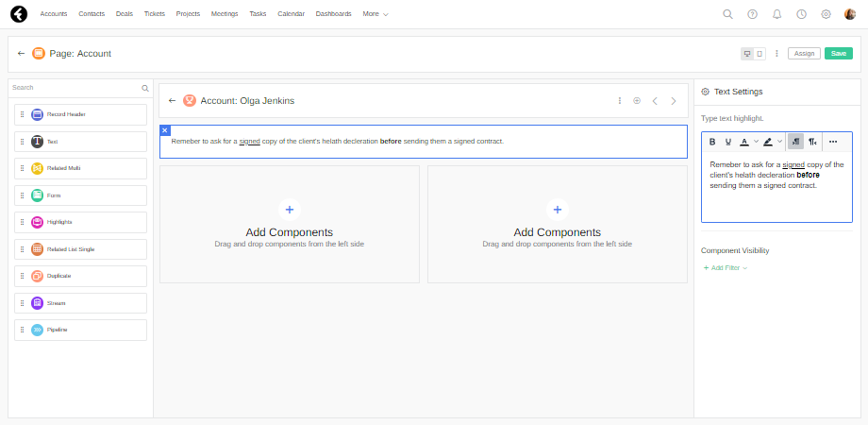The width and height of the screenshot is (868, 425).
Task: Open the notifications bell
Action: point(776,14)
